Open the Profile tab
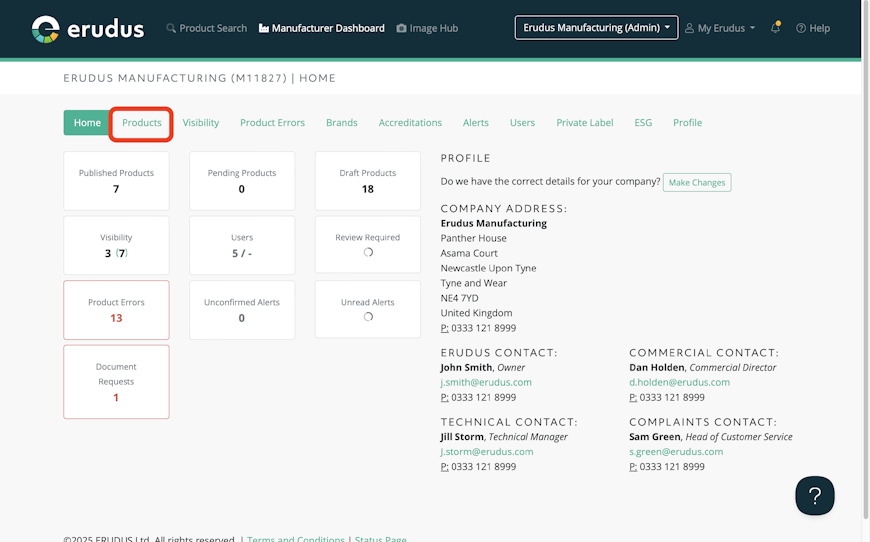 (687, 123)
